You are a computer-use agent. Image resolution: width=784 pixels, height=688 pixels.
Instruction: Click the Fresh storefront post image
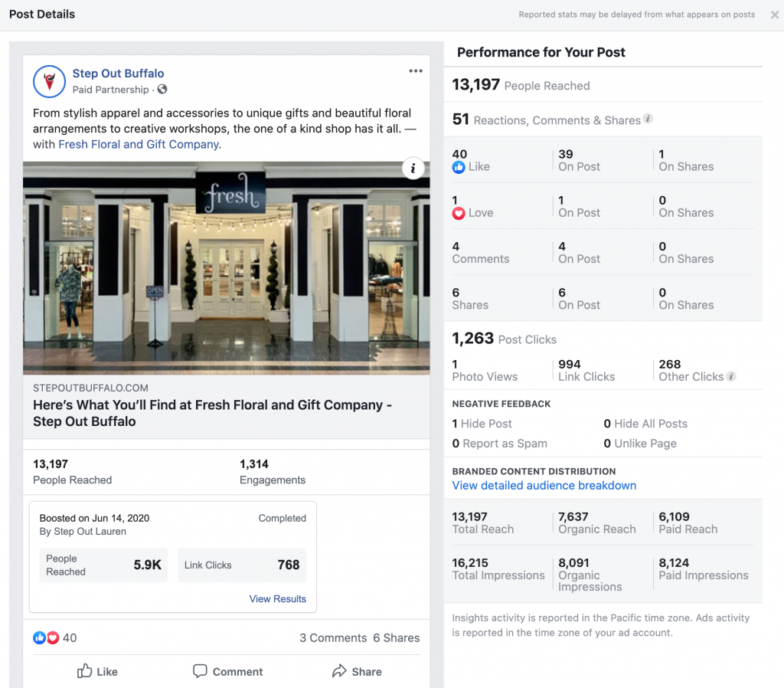tap(226, 267)
